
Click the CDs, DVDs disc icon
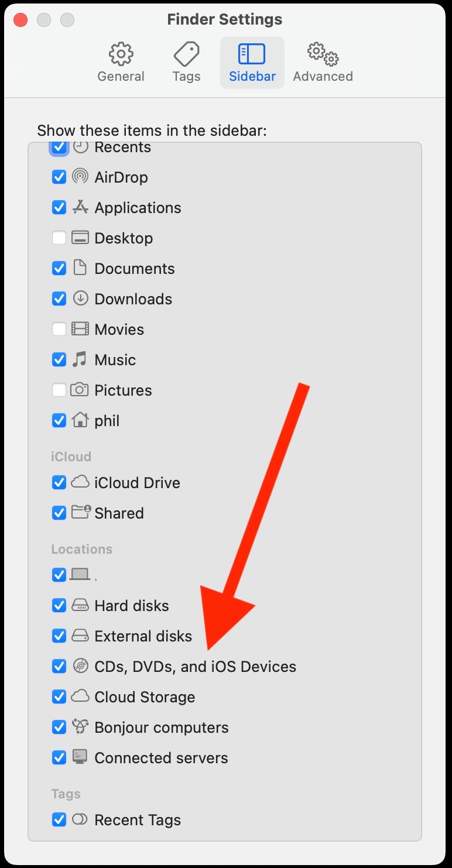pyautogui.click(x=80, y=666)
